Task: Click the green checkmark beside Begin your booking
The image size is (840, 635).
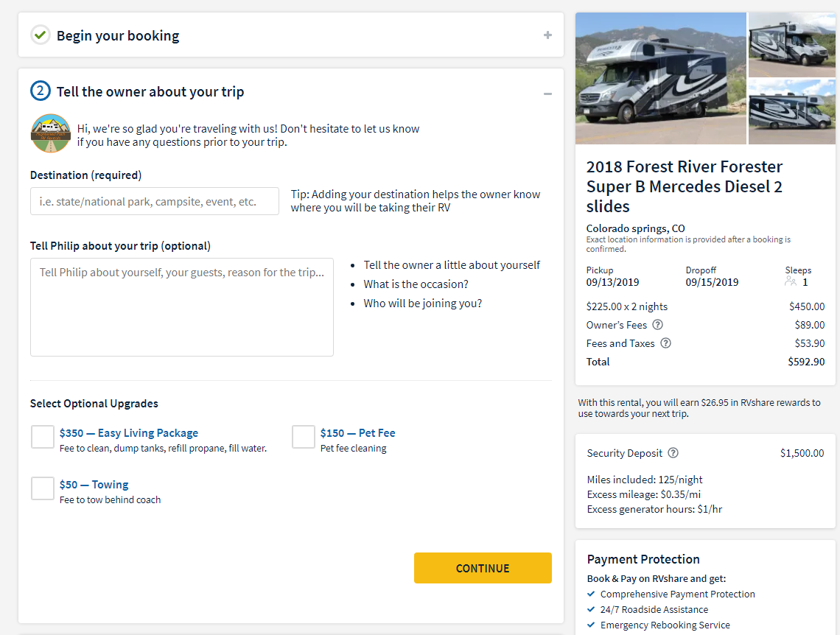Action: tap(41, 35)
